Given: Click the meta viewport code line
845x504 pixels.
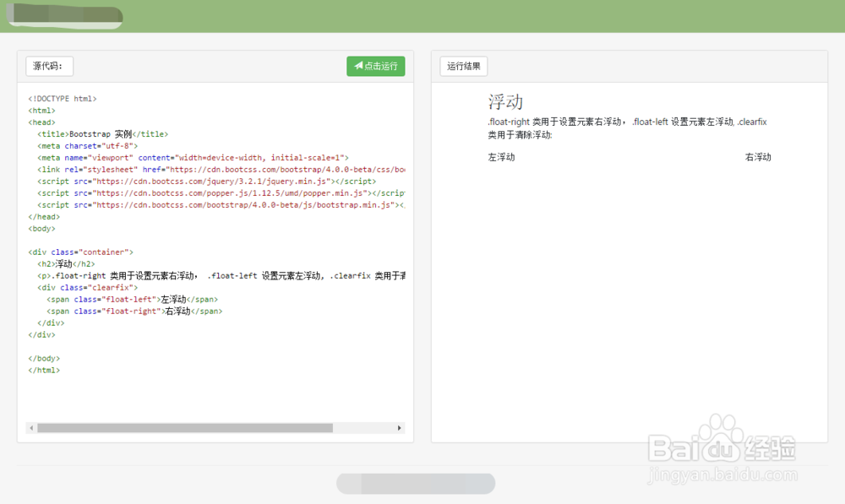Looking at the screenshot, I should tap(193, 158).
